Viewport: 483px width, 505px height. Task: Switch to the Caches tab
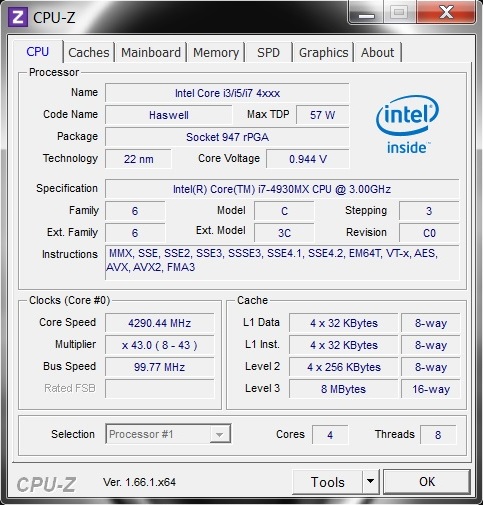tap(89, 52)
